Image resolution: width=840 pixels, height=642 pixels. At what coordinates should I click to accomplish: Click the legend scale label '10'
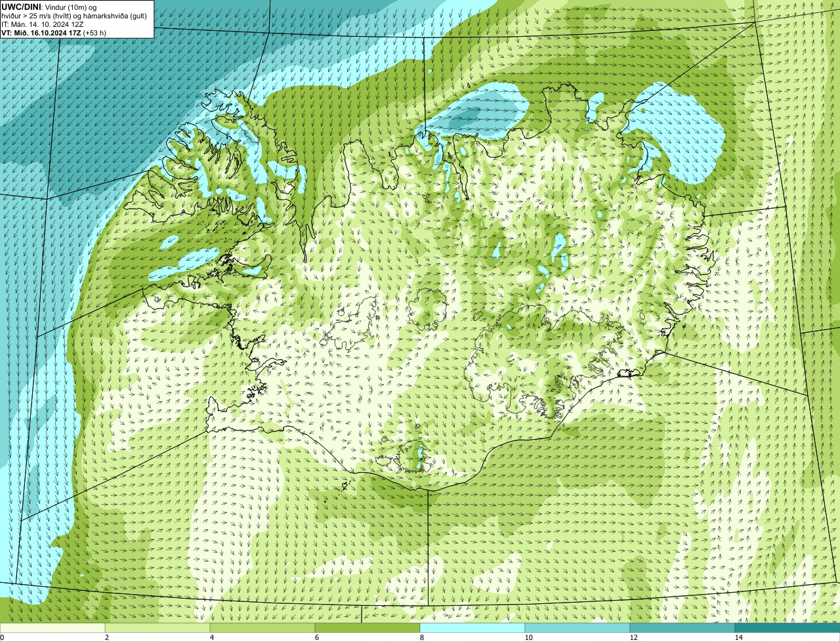click(528, 637)
